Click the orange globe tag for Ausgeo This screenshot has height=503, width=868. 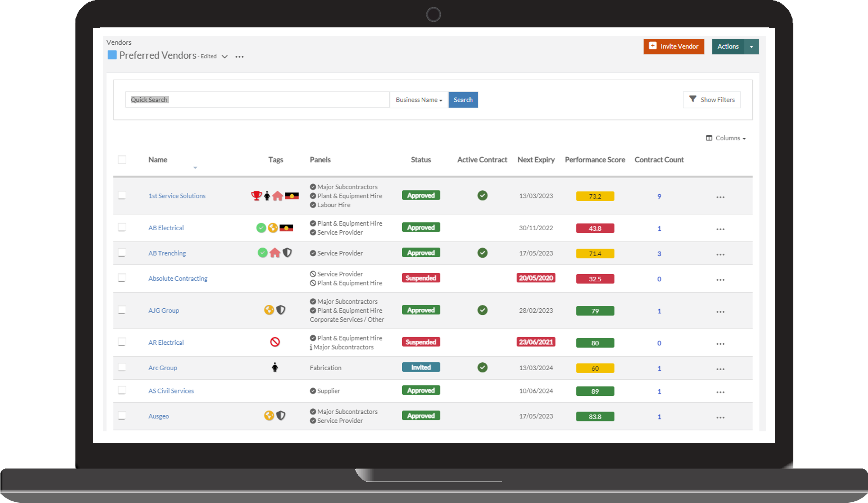pyautogui.click(x=269, y=416)
